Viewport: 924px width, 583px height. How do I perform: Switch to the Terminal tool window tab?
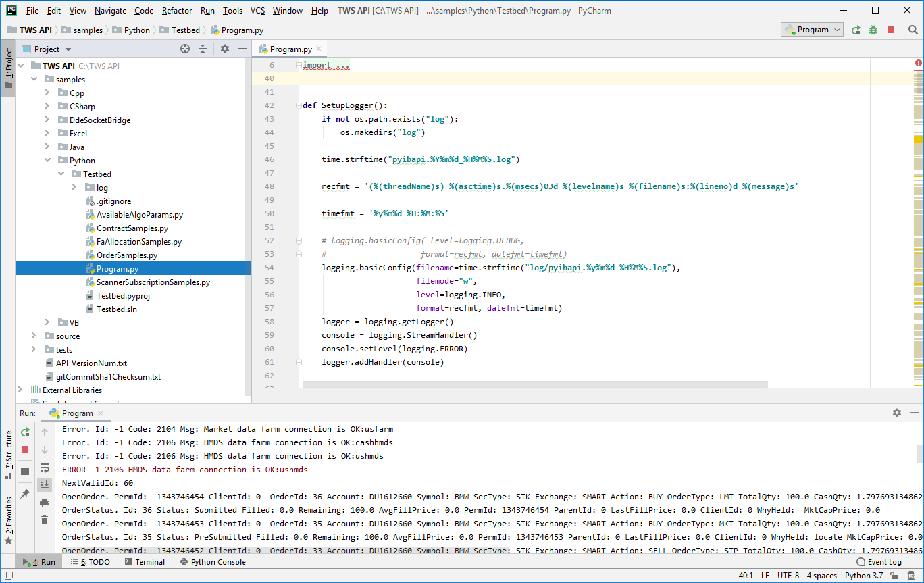[x=144, y=562]
